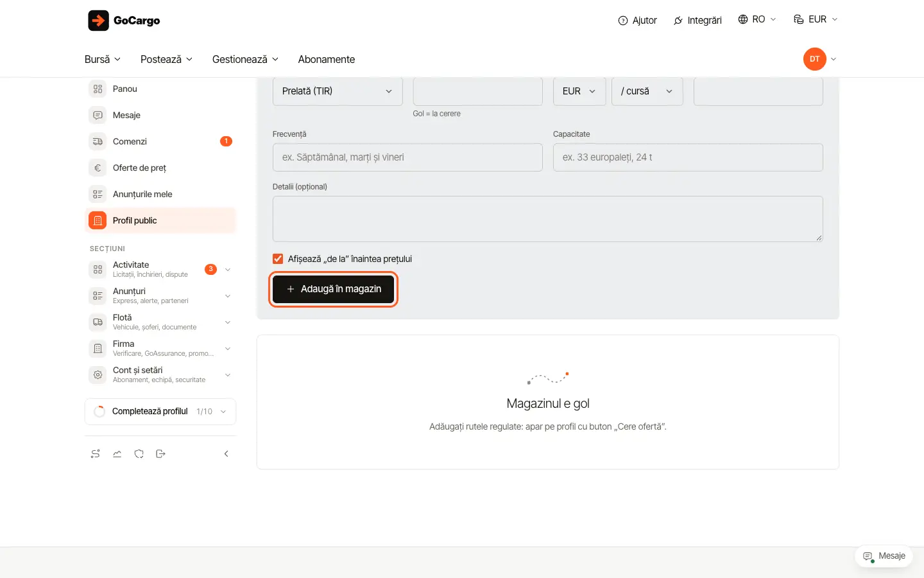The image size is (924, 578).
Task: Expand Completează profilul progress panel
Action: click(160, 412)
